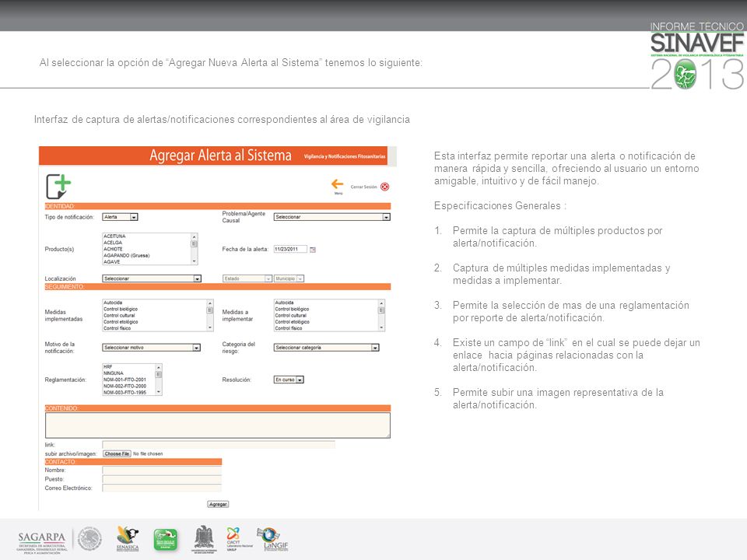
Task: Click the Correo Electrónico input field
Action: [162, 488]
